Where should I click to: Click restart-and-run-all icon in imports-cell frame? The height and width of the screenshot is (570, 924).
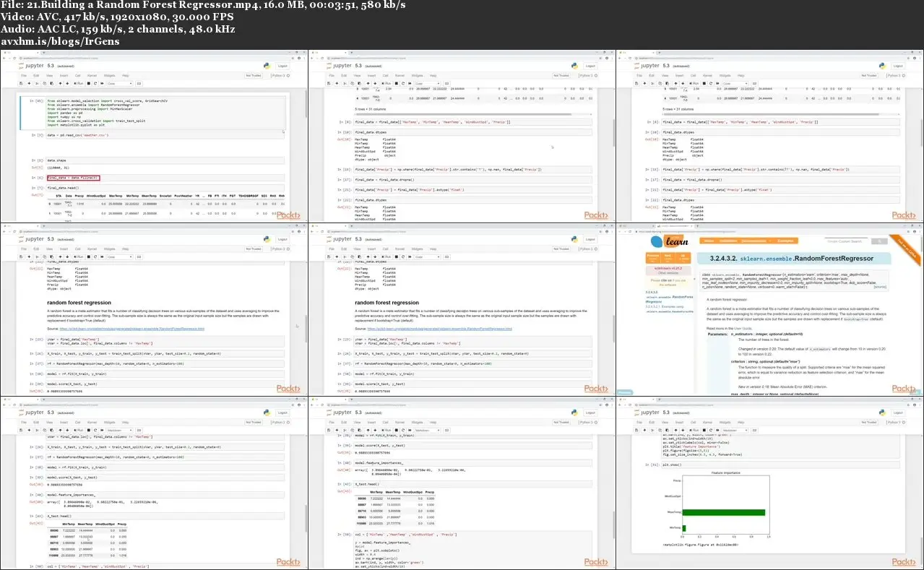point(102,83)
